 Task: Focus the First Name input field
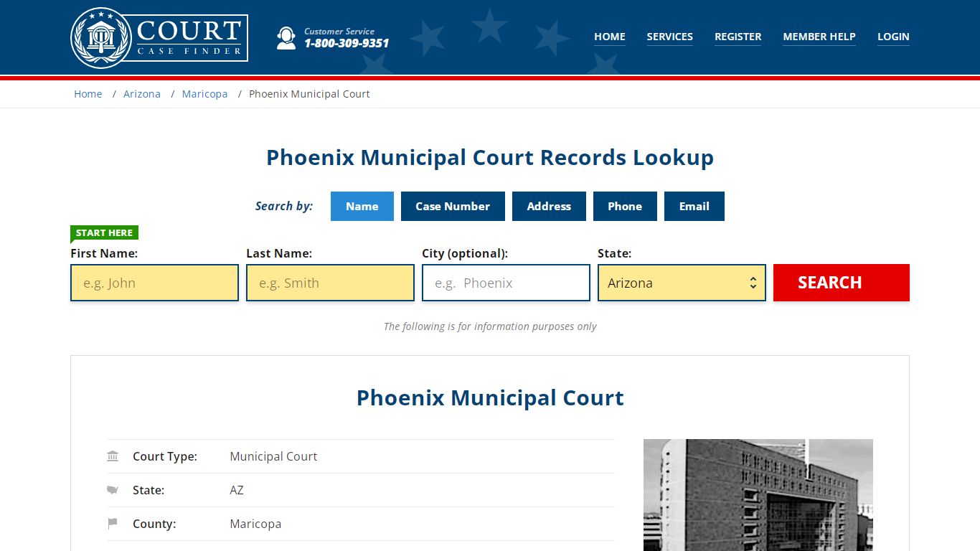[x=154, y=283]
